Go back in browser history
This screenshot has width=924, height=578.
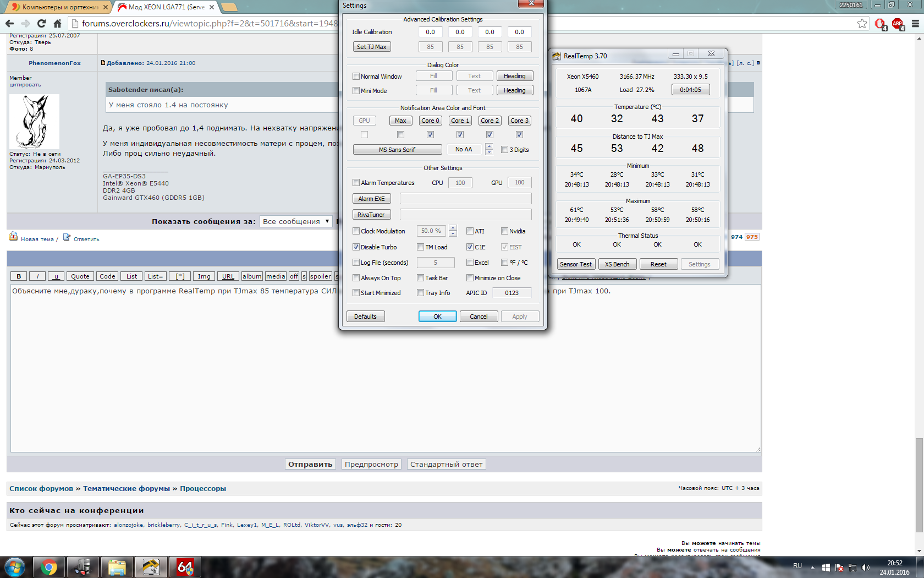click(x=9, y=23)
